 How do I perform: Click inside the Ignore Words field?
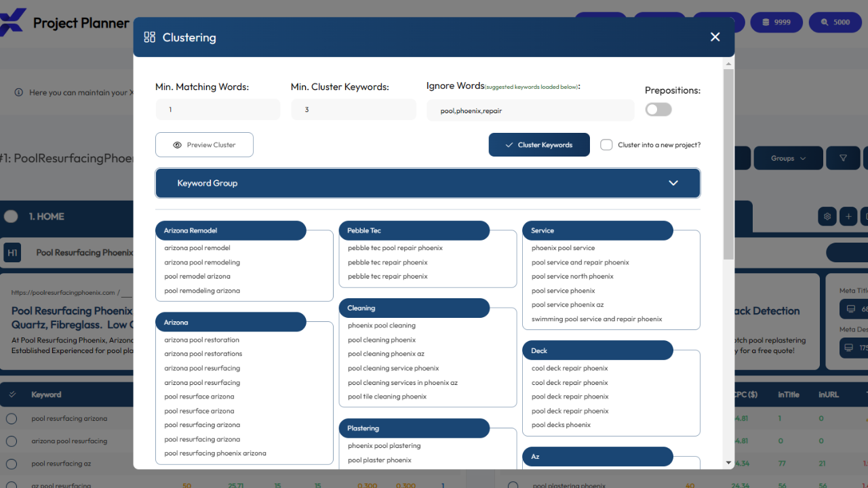point(530,110)
